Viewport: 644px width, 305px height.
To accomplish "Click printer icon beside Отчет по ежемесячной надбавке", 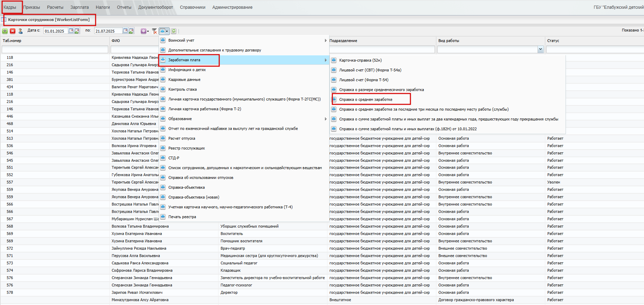I will click(163, 129).
